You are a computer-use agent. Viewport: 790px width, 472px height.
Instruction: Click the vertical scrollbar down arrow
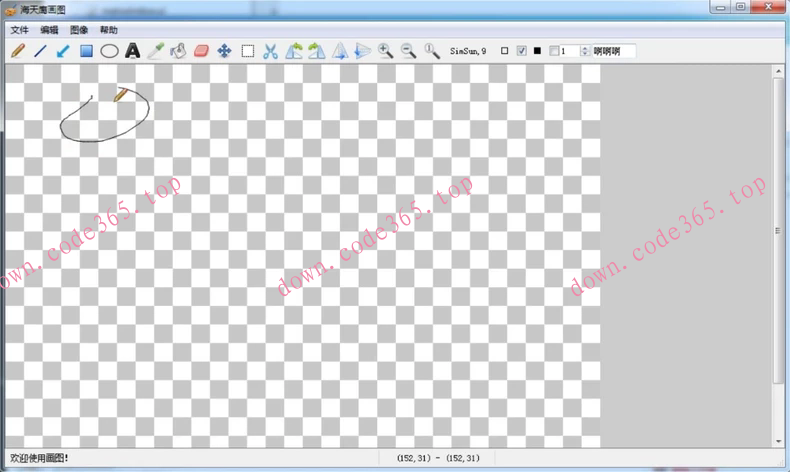point(778,441)
